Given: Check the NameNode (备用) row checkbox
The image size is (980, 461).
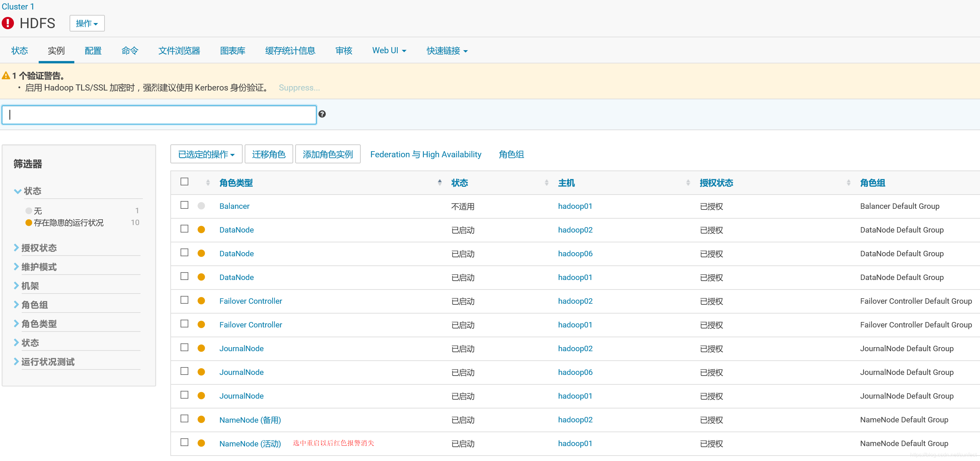Looking at the screenshot, I should coord(185,419).
